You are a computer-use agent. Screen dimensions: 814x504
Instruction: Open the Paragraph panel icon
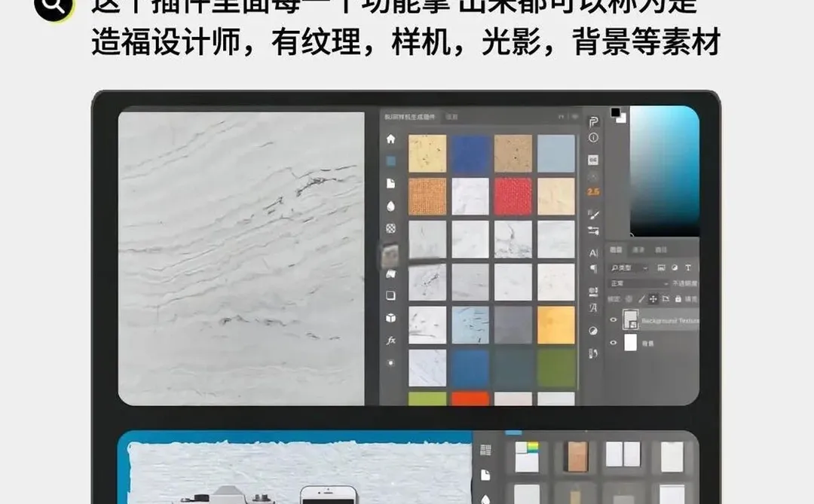coord(593,269)
